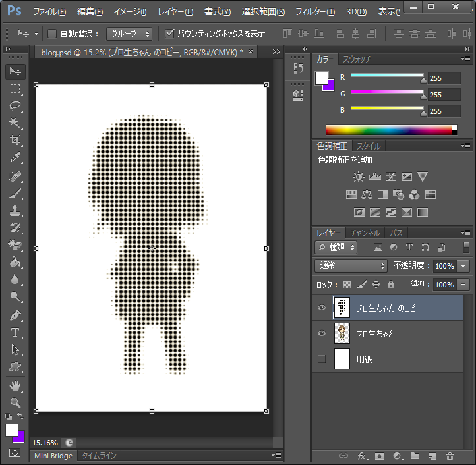
Task: Select the Lasso tool
Action: tap(15, 106)
